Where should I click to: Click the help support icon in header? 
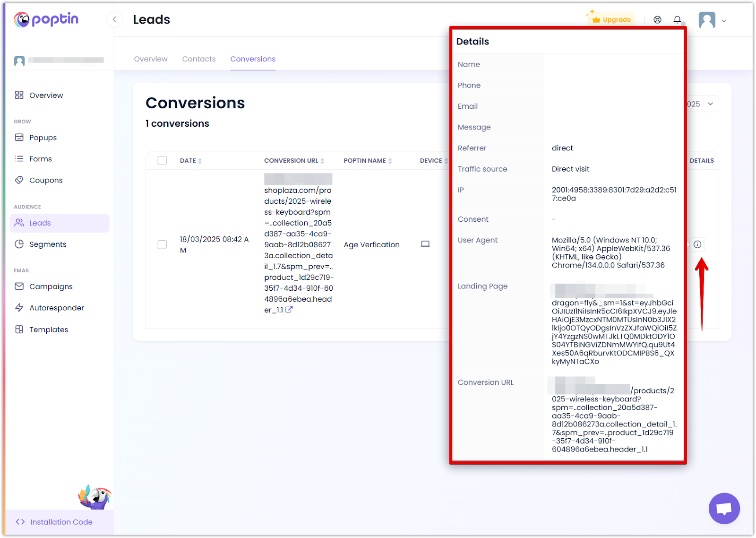[x=657, y=20]
